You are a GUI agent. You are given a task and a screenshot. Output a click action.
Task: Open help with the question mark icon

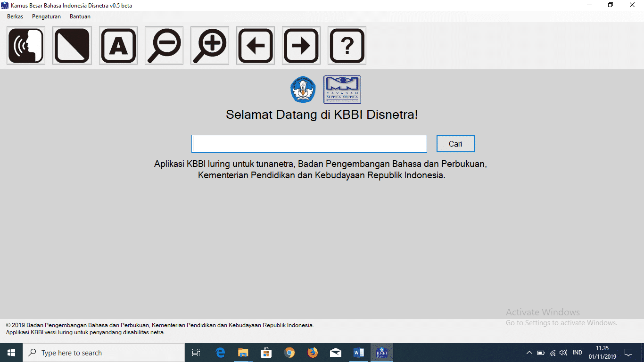347,46
